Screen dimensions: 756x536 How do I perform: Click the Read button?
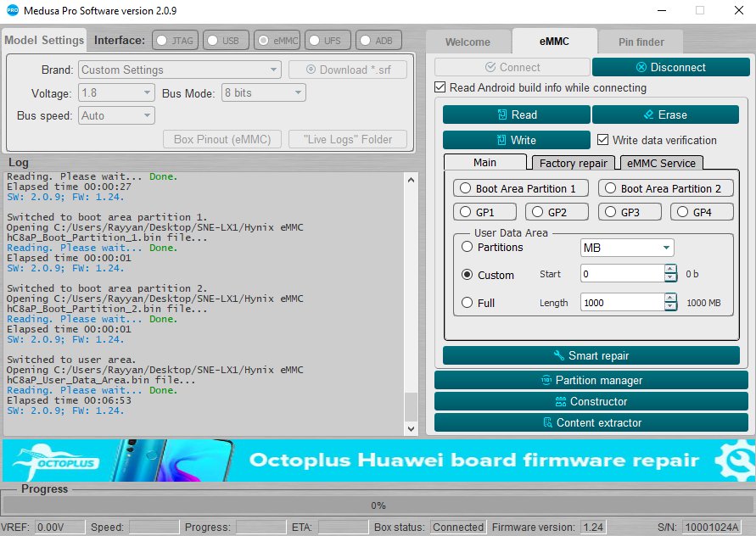[x=517, y=114]
